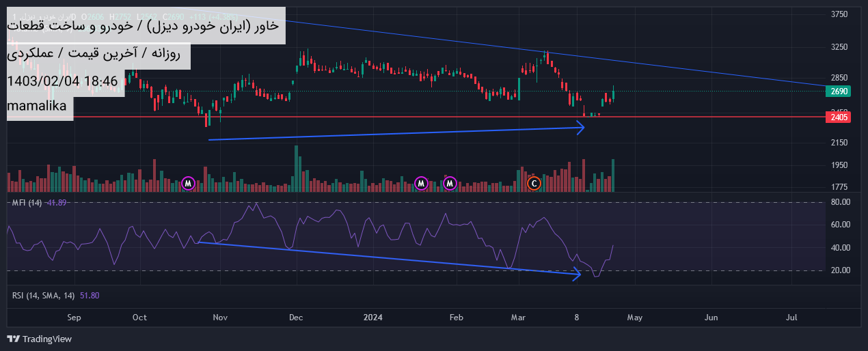Click the May label on the time axis

[635, 318]
